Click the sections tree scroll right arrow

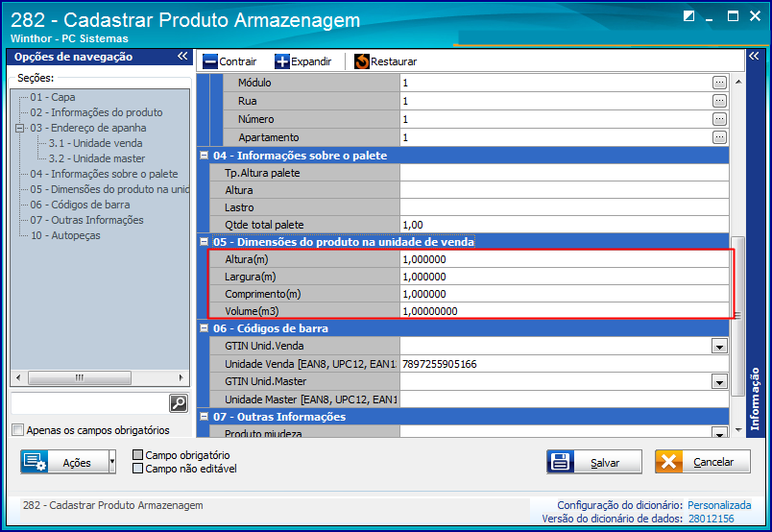pyautogui.click(x=181, y=377)
